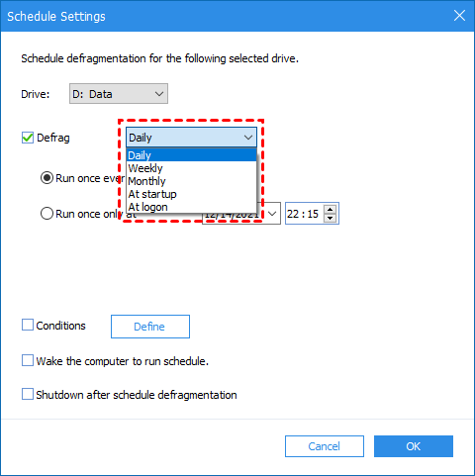Choose Monthly from the frequency list

point(191,181)
